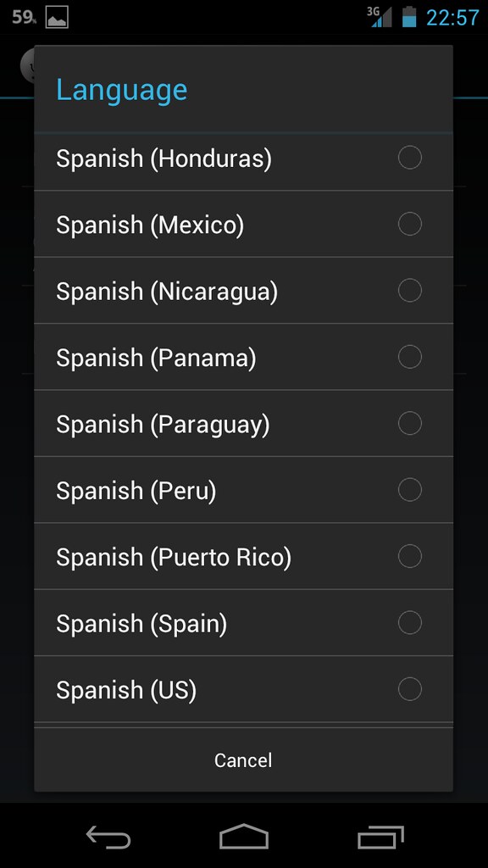The image size is (488, 868).
Task: Pick the Spanish (Puerto Rico) list entry
Action: pos(243,556)
